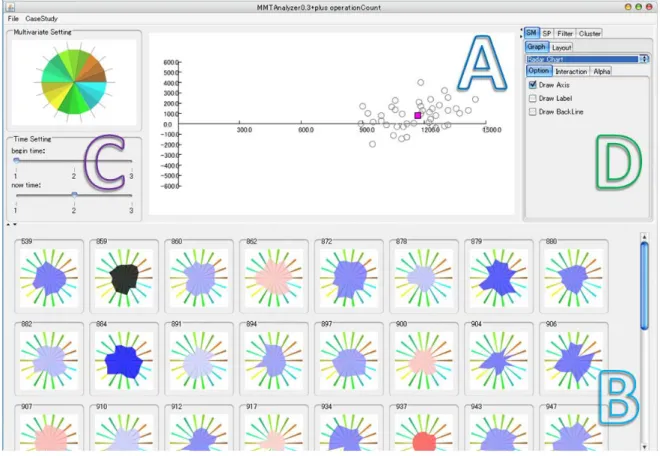Select radar chart thumbnail 891
660x456 pixels.
pyautogui.click(x=199, y=360)
